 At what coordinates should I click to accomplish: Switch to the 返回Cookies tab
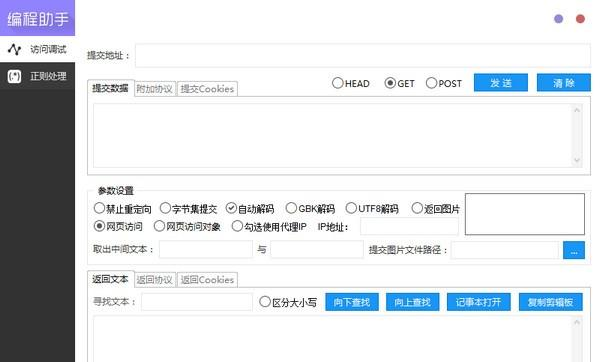pos(207,280)
